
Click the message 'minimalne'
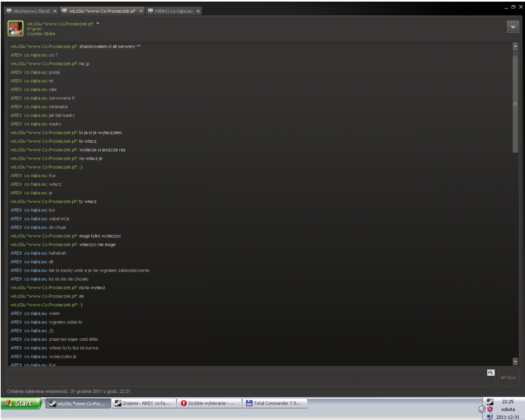(x=58, y=107)
